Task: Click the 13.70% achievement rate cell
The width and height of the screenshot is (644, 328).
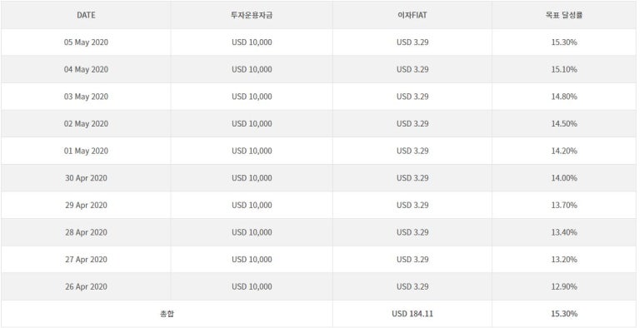Action: pyautogui.click(x=564, y=205)
